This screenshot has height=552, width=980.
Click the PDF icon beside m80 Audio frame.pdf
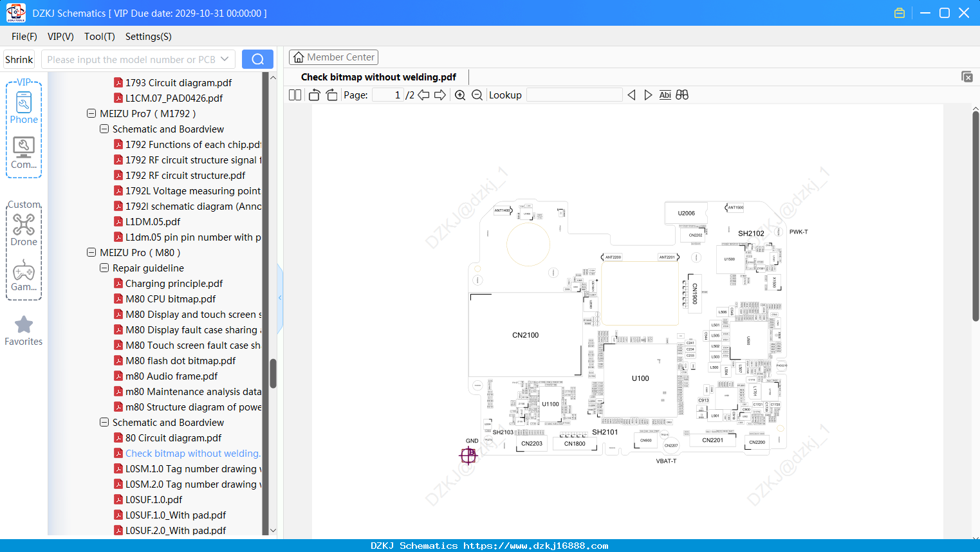tap(118, 376)
